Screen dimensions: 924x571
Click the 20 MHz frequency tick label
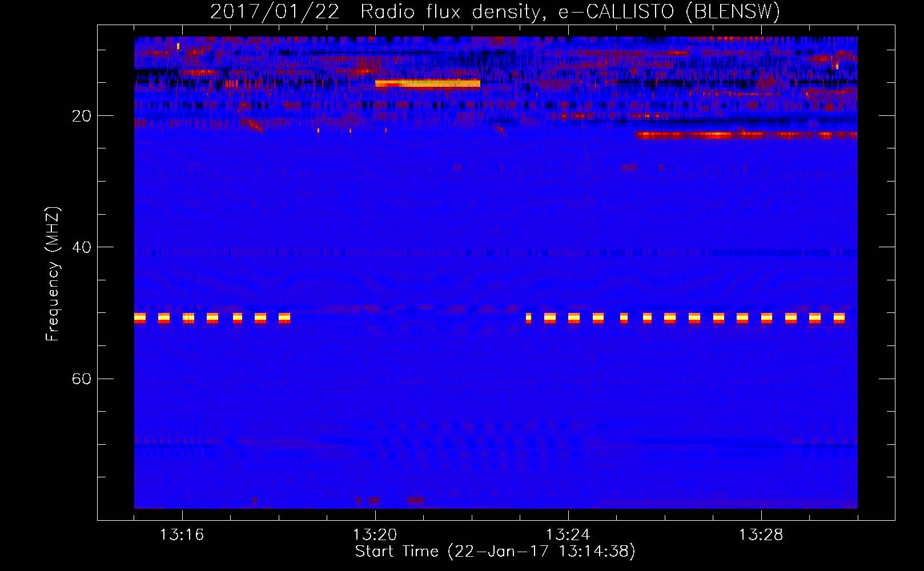coord(81,116)
